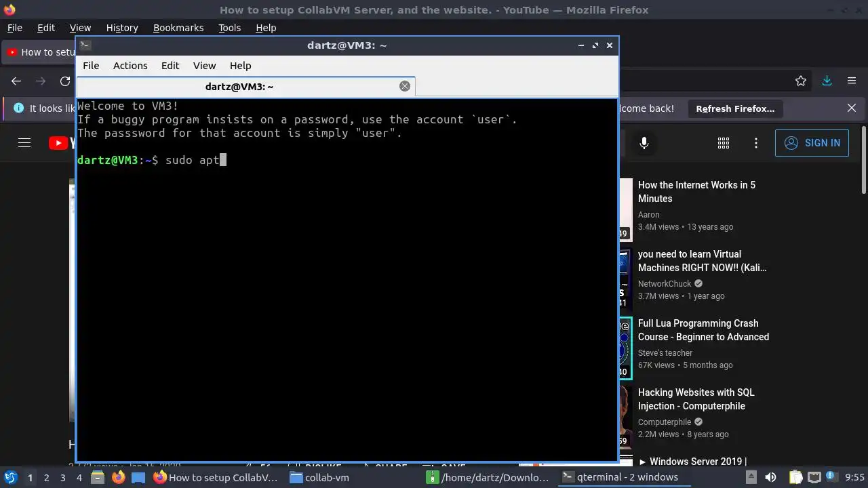868x488 pixels.
Task: Open video How the Internet Works in 5 Minutes
Action: click(x=696, y=192)
